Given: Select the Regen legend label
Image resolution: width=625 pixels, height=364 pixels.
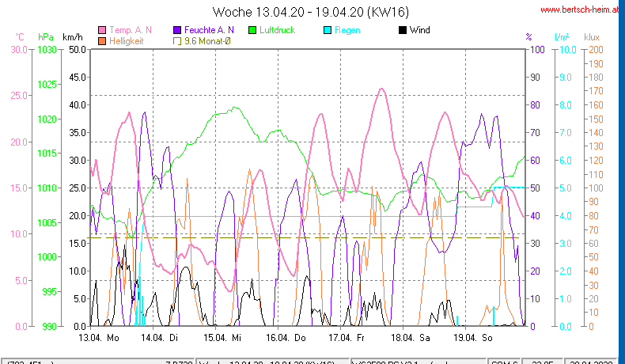Looking at the screenshot, I should coord(348,30).
